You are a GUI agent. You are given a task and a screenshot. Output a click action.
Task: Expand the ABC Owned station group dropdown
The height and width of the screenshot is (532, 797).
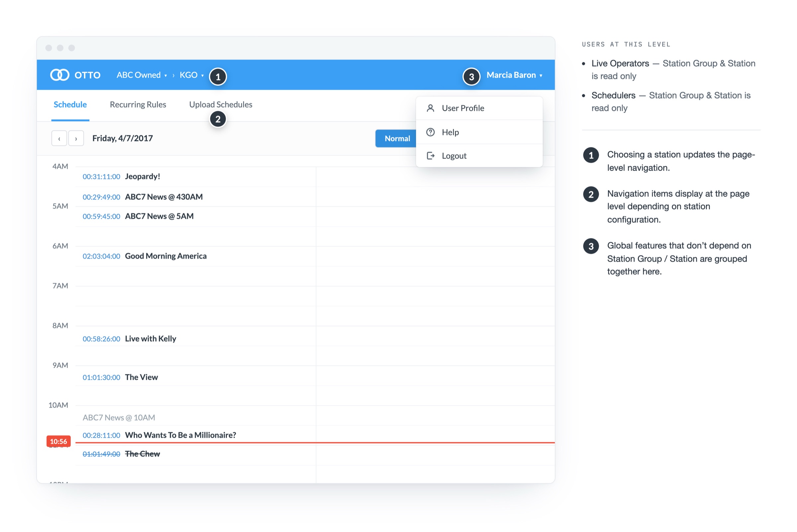click(x=141, y=75)
